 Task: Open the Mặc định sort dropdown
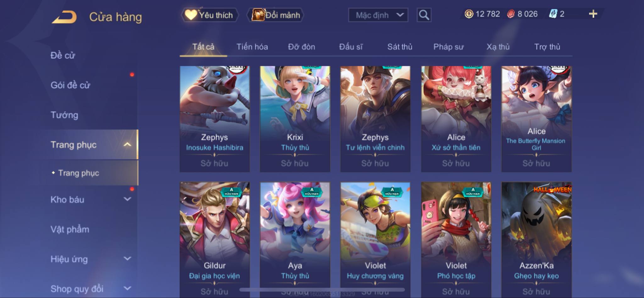tap(378, 15)
